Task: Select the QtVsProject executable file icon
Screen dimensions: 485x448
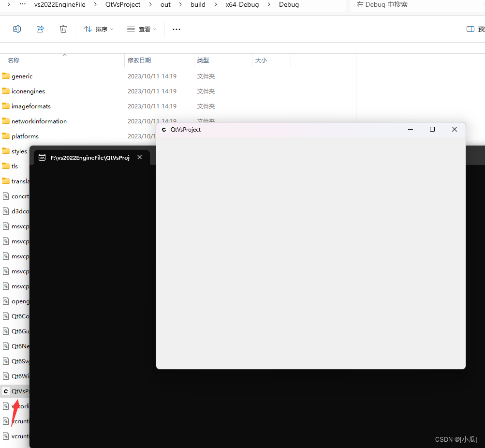Action: click(x=6, y=391)
